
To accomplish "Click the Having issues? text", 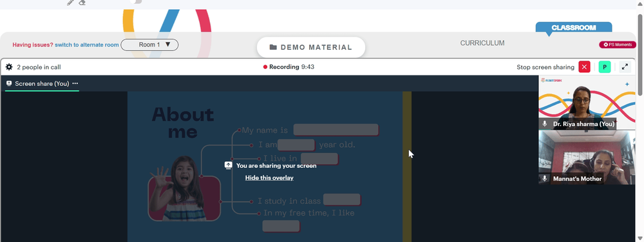I will [x=33, y=45].
